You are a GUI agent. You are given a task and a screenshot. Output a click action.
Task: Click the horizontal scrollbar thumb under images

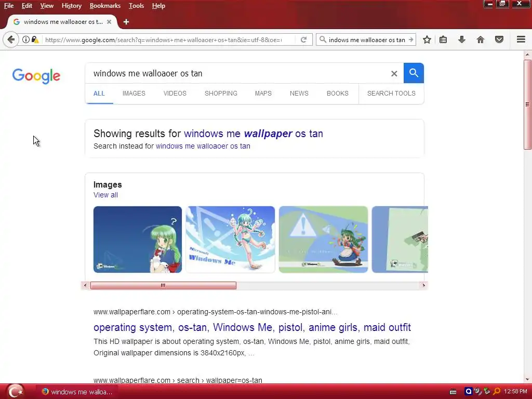[x=163, y=285]
